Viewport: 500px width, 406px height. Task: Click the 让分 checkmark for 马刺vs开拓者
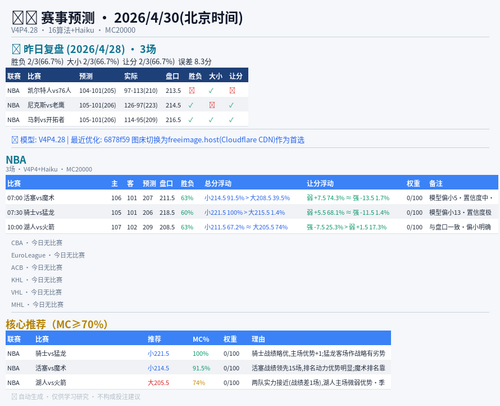[231, 120]
